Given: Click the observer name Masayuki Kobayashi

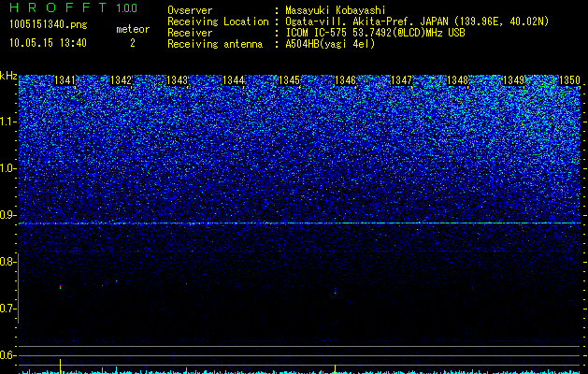Looking at the screenshot, I should (336, 10).
